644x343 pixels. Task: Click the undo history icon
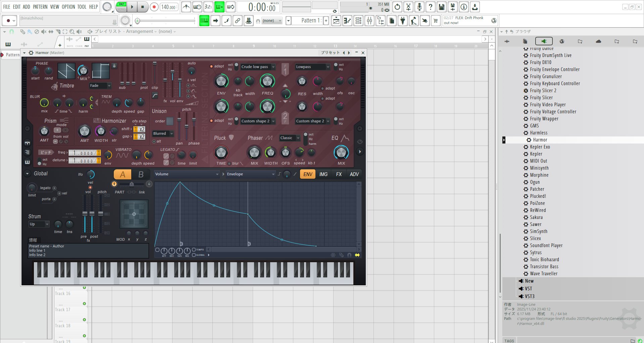pos(397,7)
